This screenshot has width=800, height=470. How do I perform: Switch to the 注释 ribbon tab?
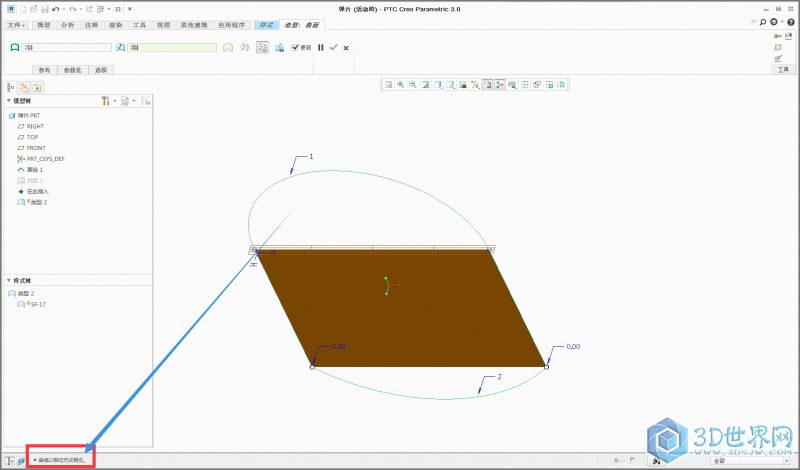tap(91, 25)
